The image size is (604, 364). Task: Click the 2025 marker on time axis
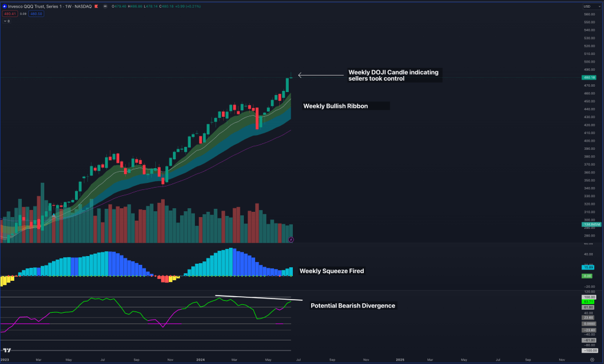coord(400,359)
